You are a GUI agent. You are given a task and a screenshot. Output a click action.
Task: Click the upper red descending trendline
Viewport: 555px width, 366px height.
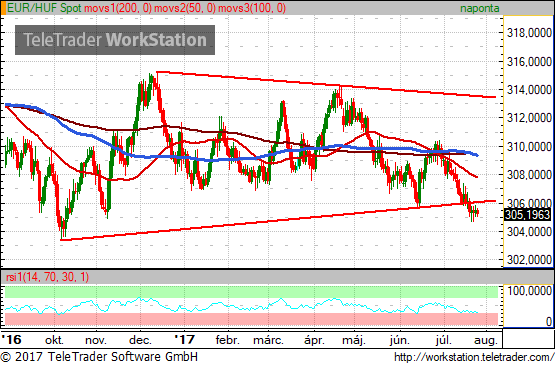pos(326,84)
